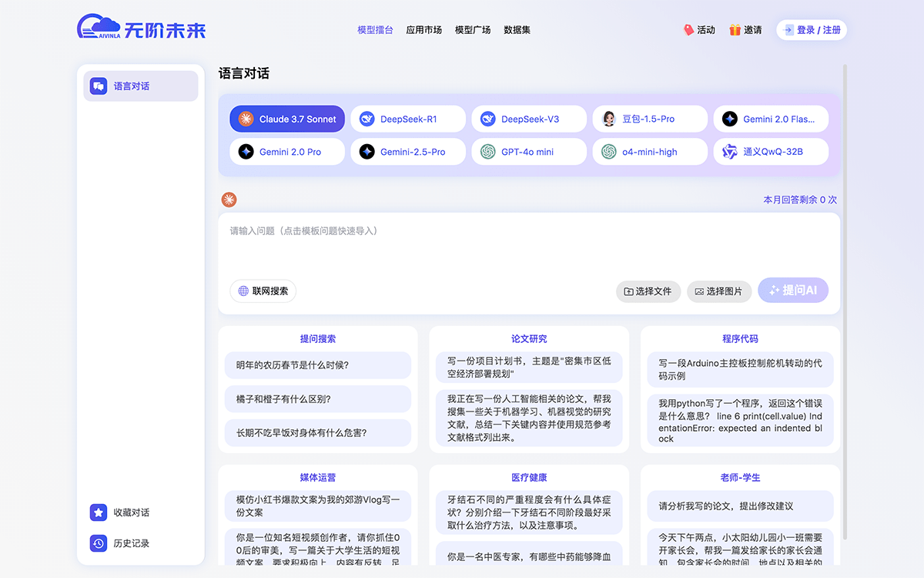Select the Gemini-2.5-Pro model option

point(407,152)
